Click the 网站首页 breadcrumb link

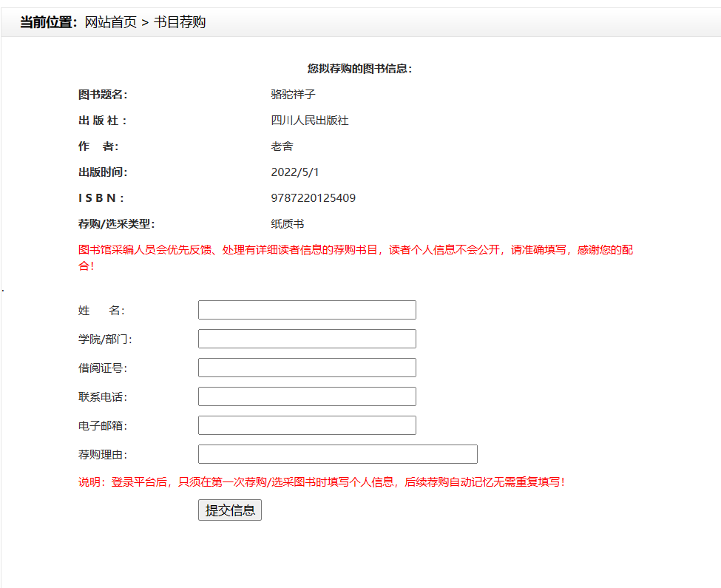click(111, 22)
